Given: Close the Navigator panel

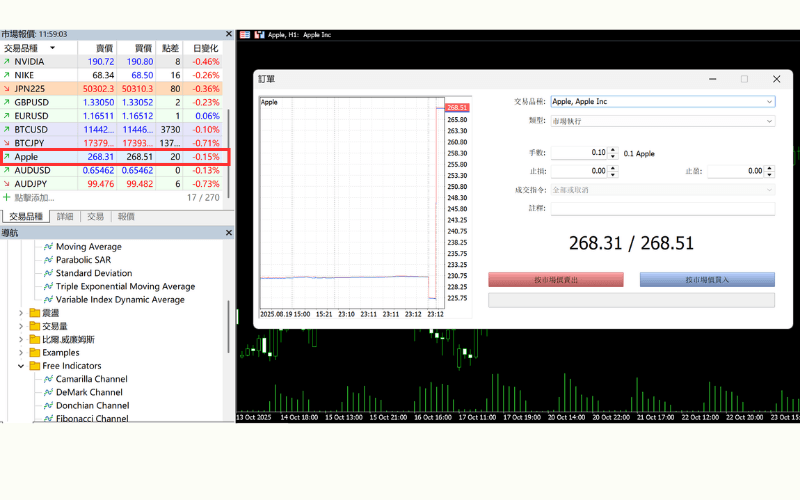Looking at the screenshot, I should coord(229,233).
